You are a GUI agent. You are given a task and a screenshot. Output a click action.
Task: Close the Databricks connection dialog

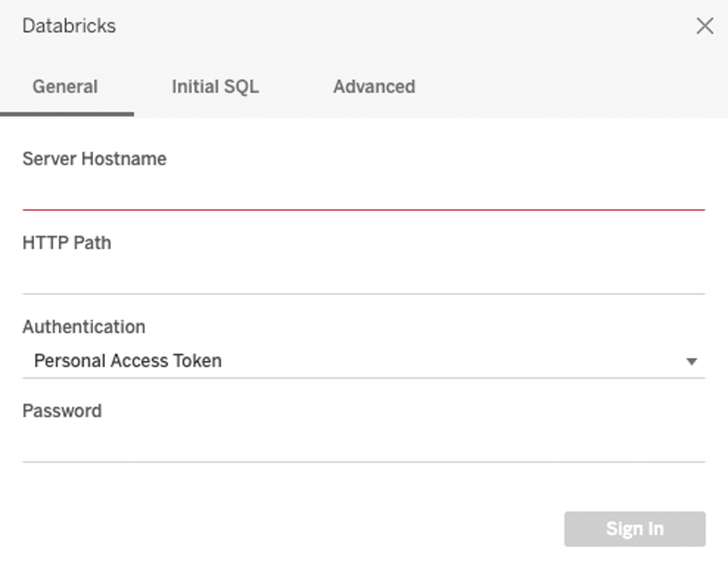[x=705, y=26]
